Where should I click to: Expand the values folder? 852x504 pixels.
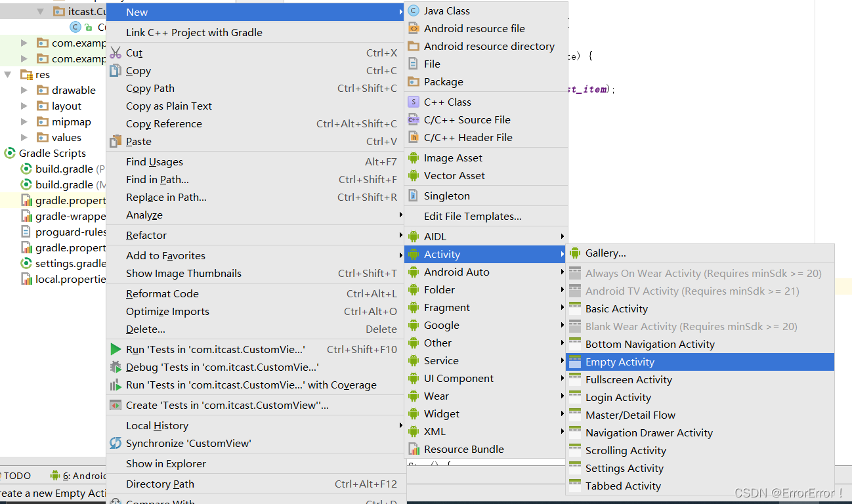pyautogui.click(x=24, y=137)
